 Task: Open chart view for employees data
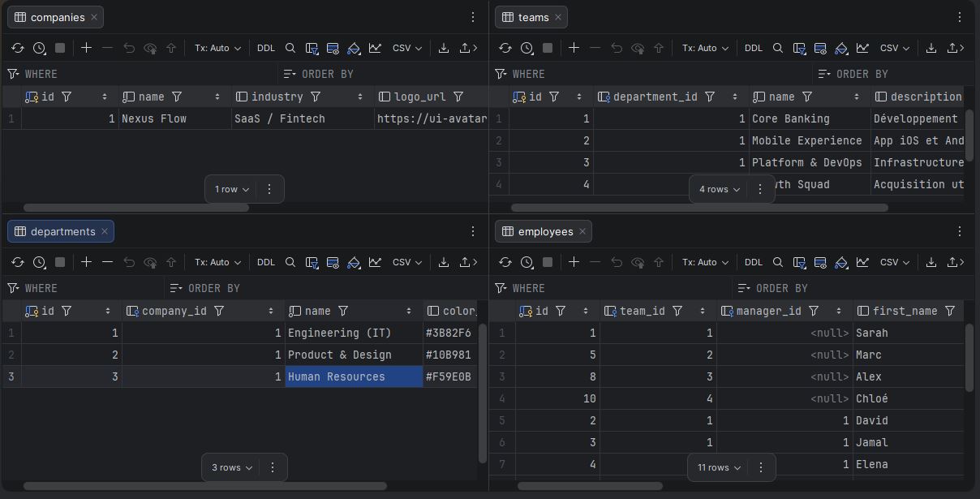coord(862,262)
